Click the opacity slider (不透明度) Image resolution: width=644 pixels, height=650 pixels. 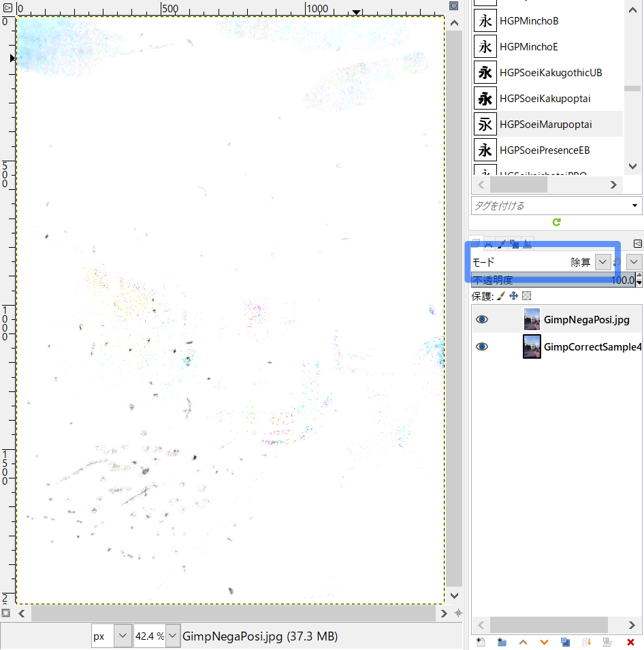pos(553,280)
